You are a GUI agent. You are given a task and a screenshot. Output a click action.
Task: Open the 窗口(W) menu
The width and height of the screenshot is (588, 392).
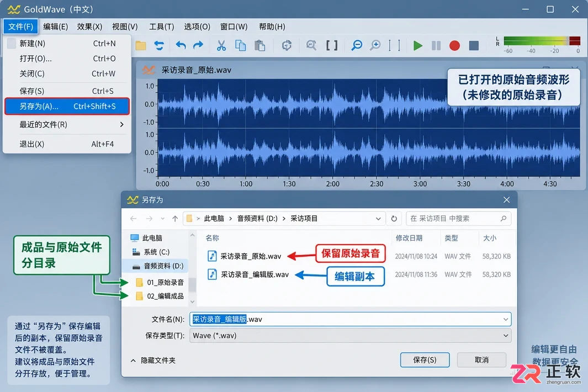234,27
